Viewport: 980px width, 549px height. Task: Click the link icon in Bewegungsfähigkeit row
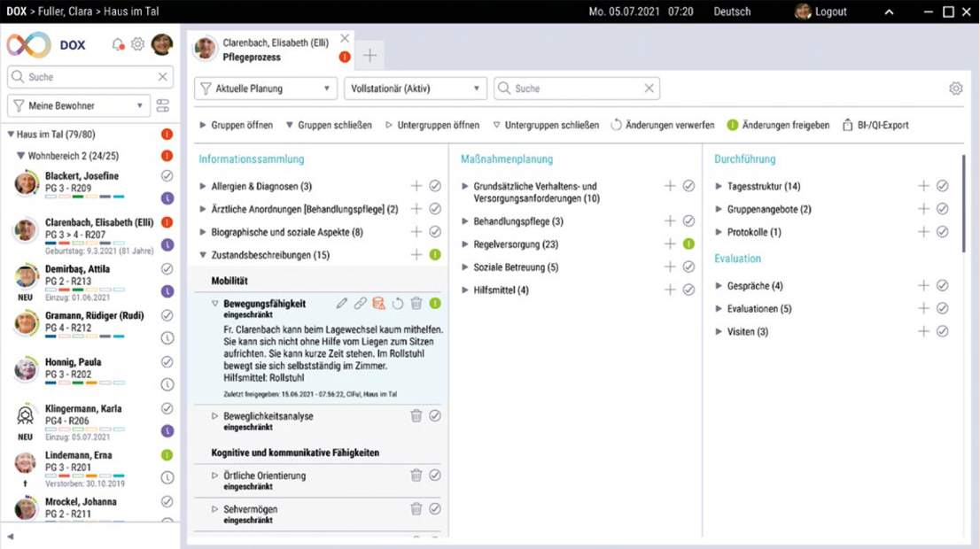click(x=360, y=304)
